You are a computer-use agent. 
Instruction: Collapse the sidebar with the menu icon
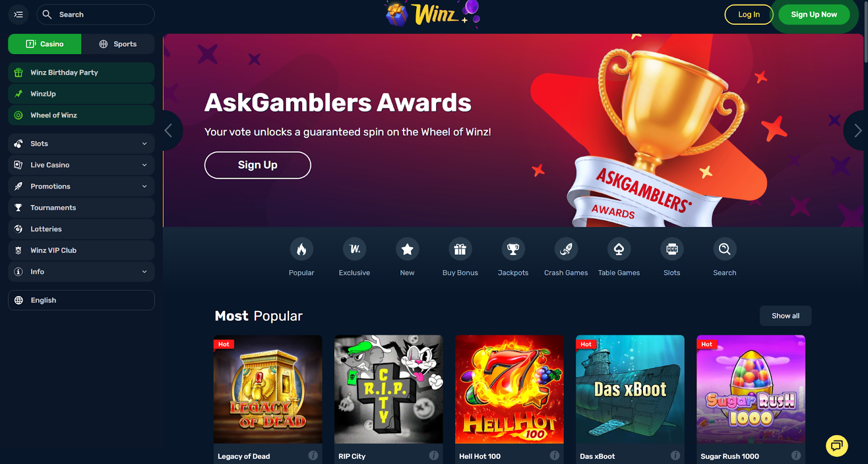(x=18, y=15)
